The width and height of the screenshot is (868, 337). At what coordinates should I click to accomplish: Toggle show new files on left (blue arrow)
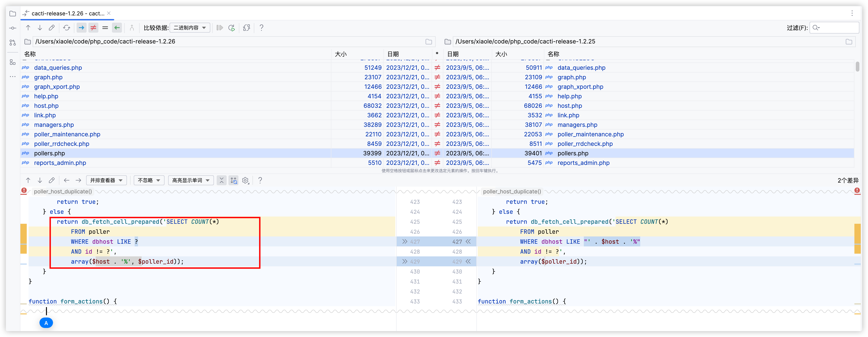pos(81,28)
